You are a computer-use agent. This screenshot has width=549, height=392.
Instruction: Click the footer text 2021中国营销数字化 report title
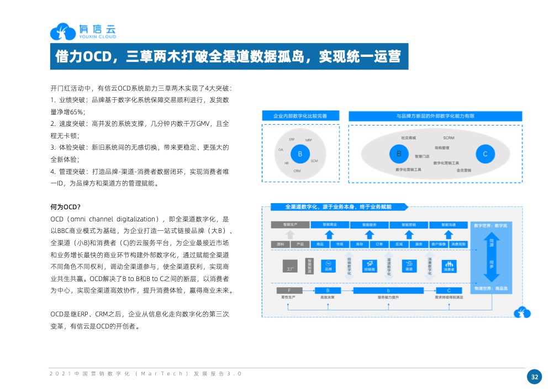(145, 373)
